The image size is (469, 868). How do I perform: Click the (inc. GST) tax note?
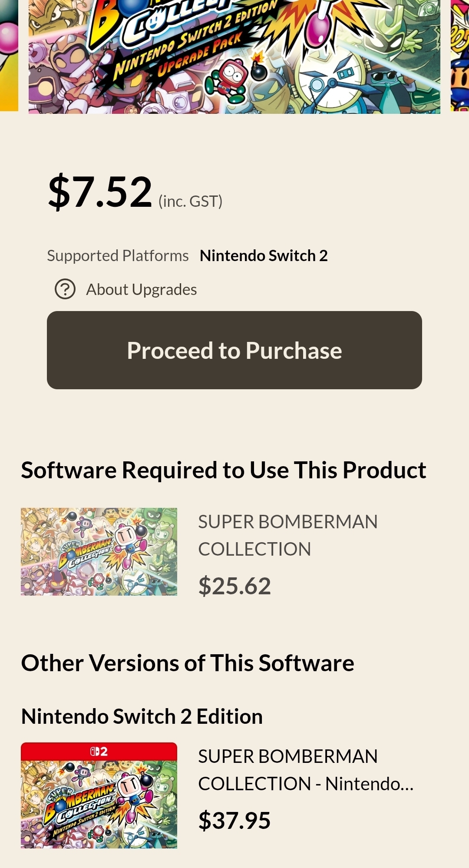tap(190, 201)
